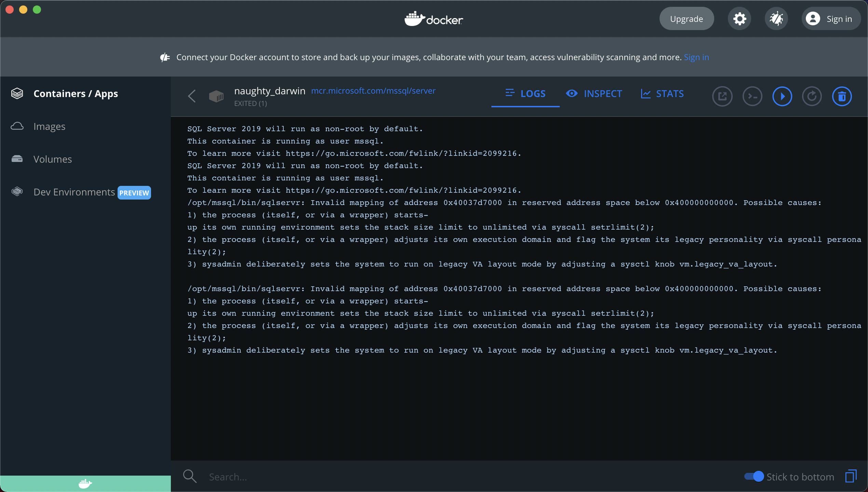Click the first go.microsoft.com fwlink log line

354,153
